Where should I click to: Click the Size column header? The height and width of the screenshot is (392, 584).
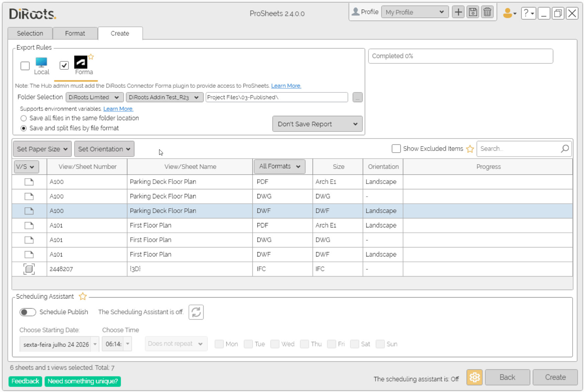click(338, 167)
